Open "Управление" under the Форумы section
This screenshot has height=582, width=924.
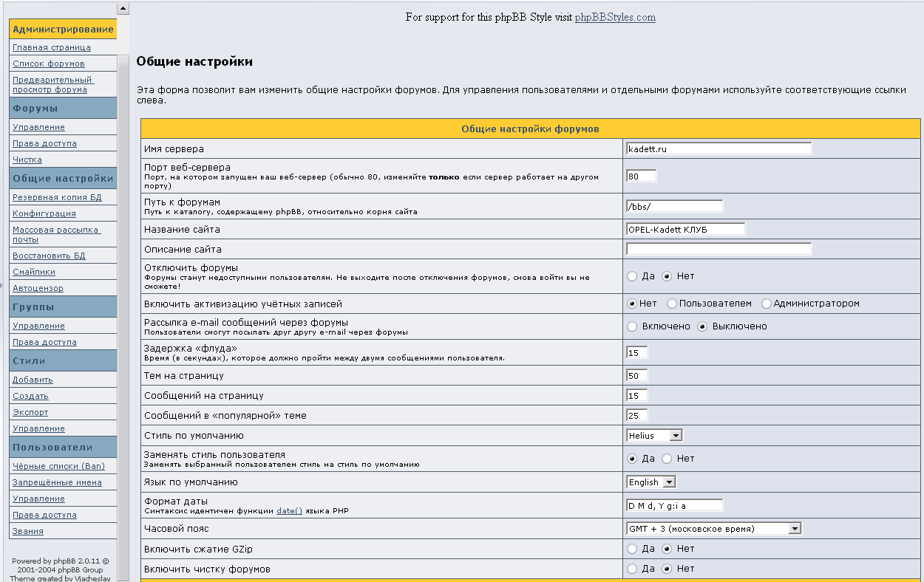(38, 127)
